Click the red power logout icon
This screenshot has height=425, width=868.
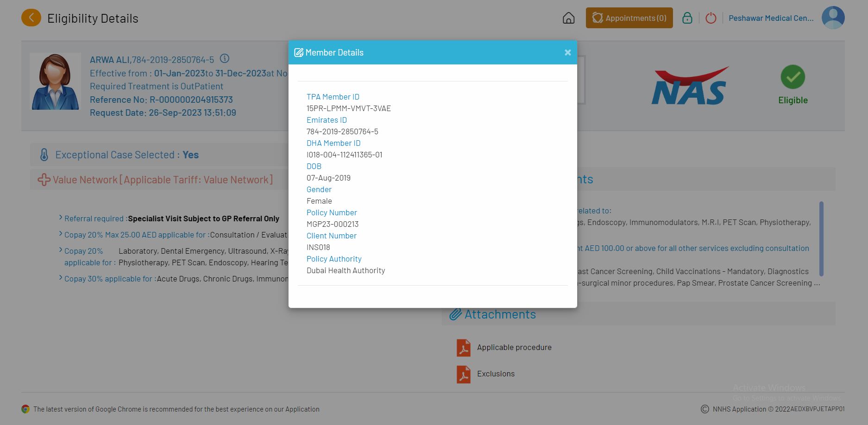[x=711, y=18]
